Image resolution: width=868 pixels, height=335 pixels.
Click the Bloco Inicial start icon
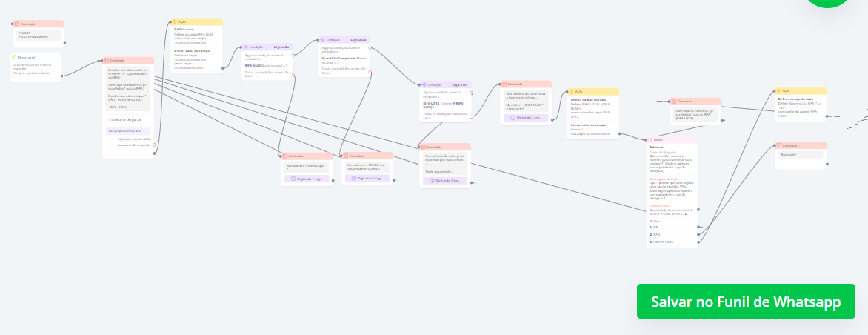pyautogui.click(x=14, y=57)
